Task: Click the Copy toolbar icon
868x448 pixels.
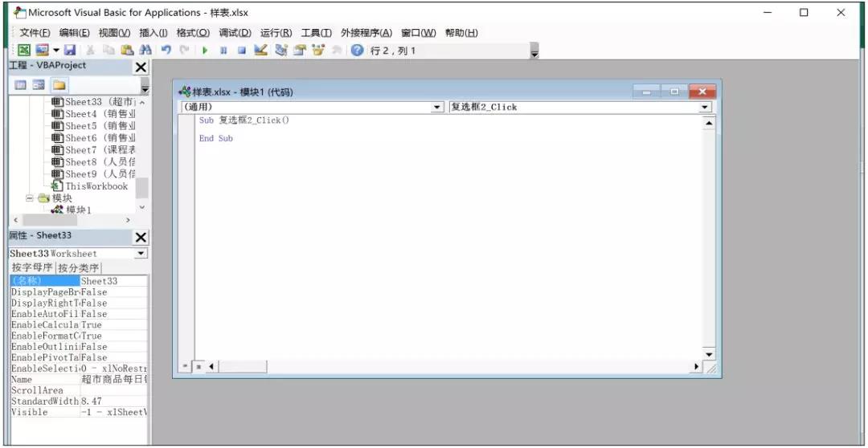Action: [x=108, y=51]
